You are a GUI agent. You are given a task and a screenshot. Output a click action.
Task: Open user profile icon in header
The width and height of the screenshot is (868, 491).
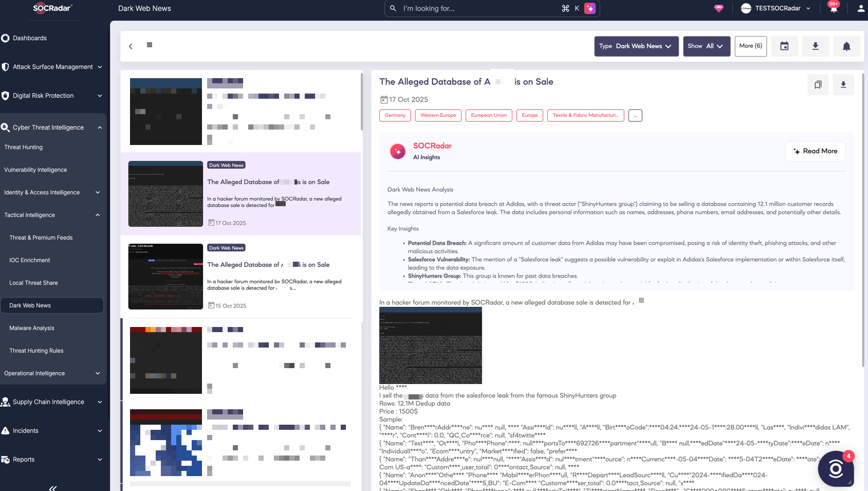[861, 8]
